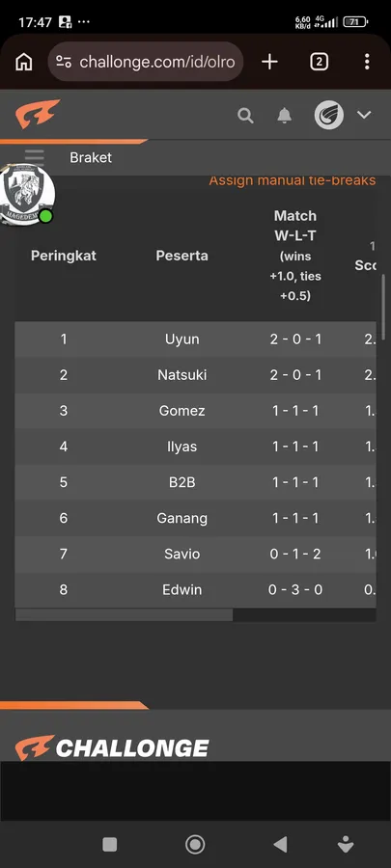Tap the Android back navigation triangle

tap(281, 844)
